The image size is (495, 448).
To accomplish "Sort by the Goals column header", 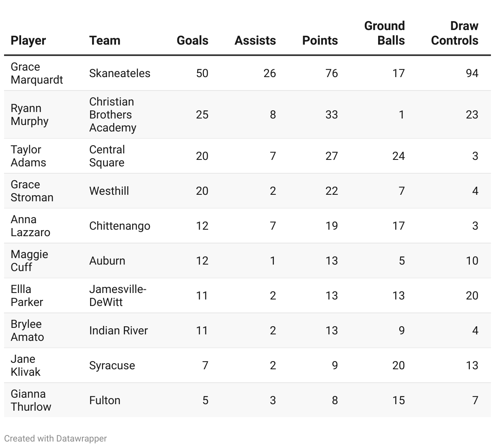I will tap(192, 41).
